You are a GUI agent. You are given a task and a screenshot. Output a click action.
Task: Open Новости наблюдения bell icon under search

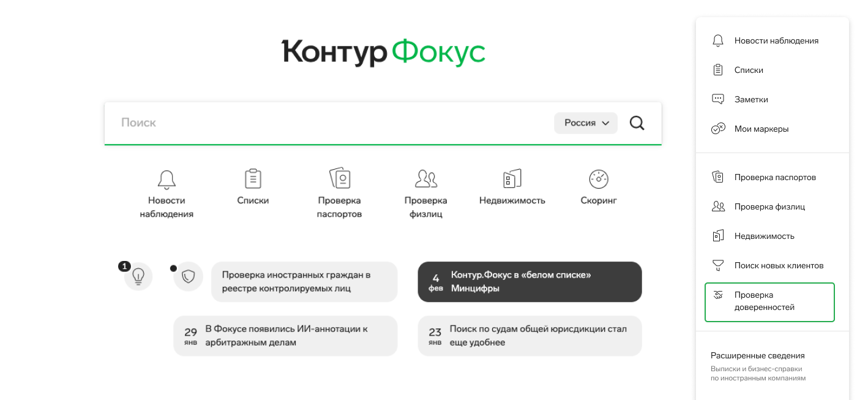[166, 179]
